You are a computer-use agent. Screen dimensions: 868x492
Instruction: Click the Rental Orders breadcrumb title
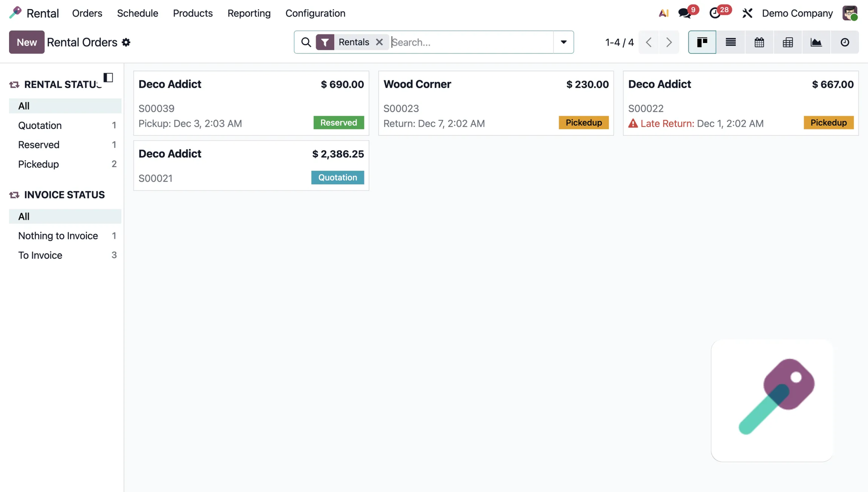pyautogui.click(x=82, y=42)
